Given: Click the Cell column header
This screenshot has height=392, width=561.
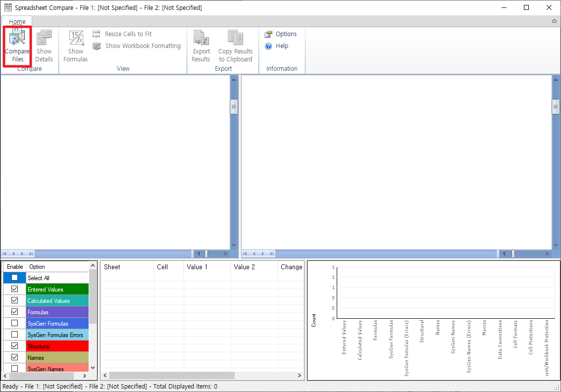Looking at the screenshot, I should (x=169, y=267).
